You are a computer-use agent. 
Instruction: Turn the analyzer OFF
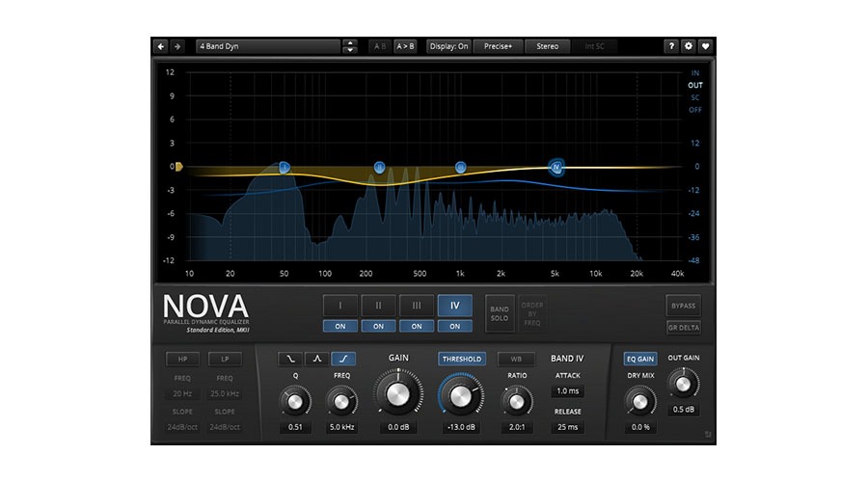(x=695, y=110)
